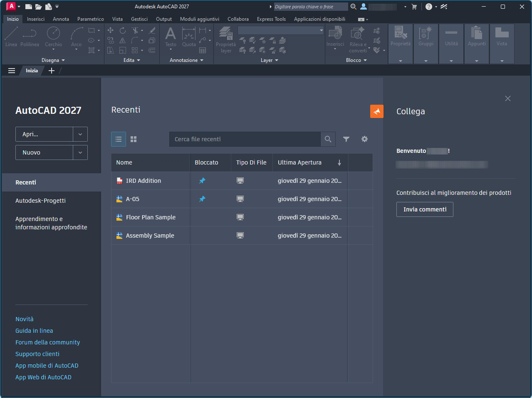The width and height of the screenshot is (532, 398).
Task: Switch recent files to list view
Action: [x=119, y=139]
